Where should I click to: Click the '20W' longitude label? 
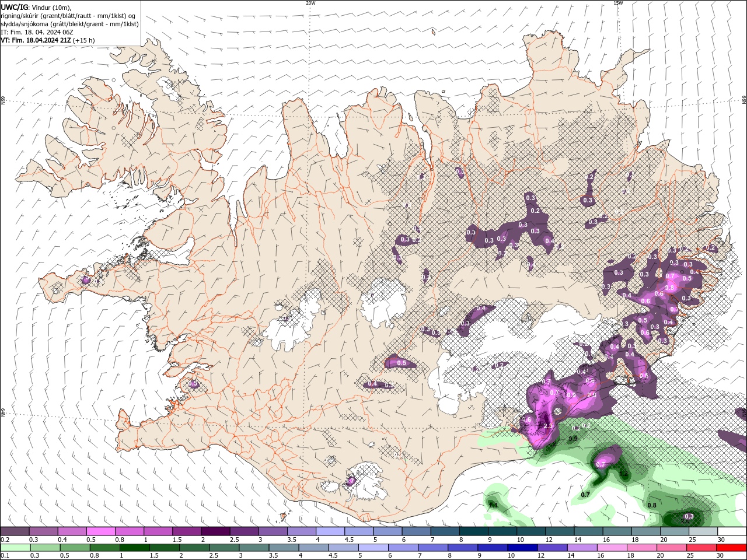coord(310,3)
